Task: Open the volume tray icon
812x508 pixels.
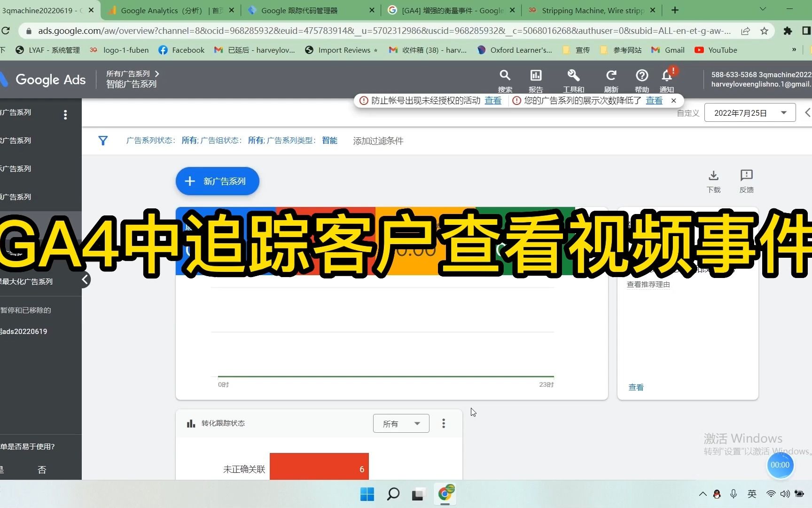Action: click(785, 494)
